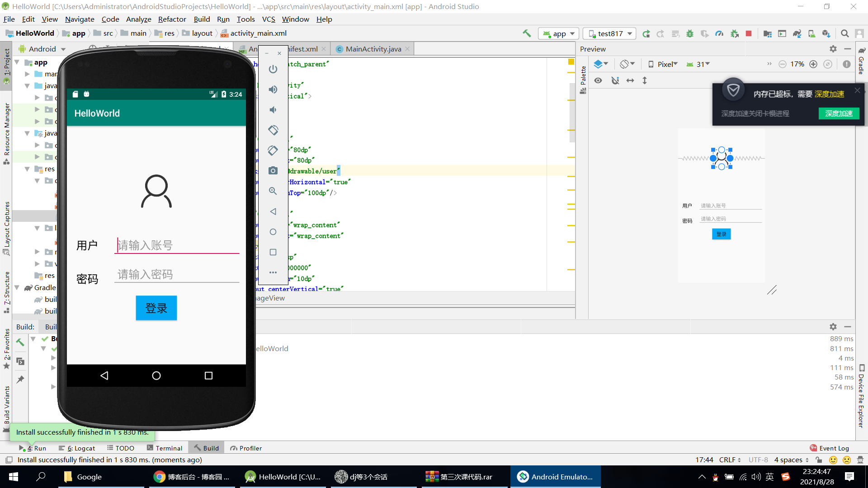Click the green 深度加速 button in popup
868x488 pixels.
click(839, 113)
